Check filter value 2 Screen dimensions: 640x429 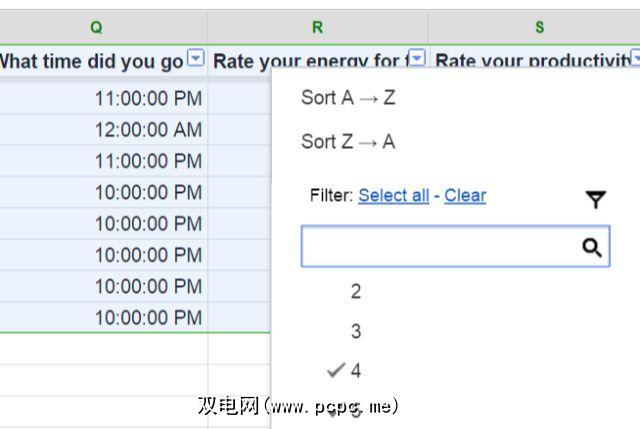click(356, 292)
